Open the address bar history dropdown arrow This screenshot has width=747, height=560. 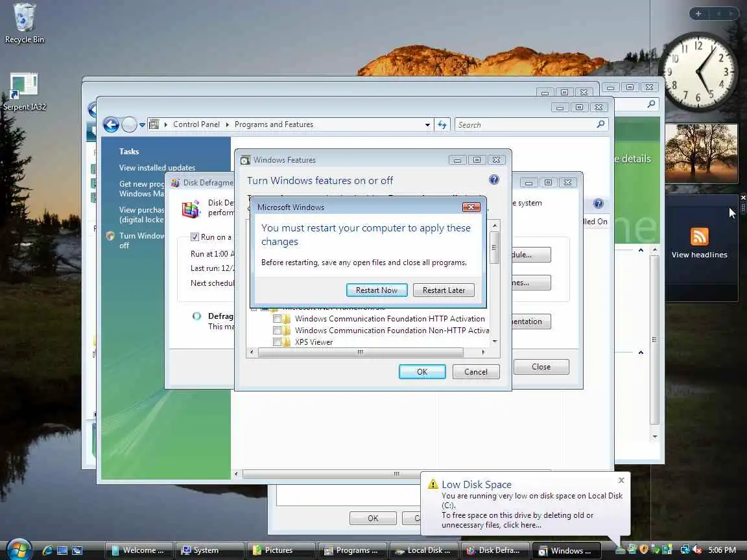tap(427, 124)
